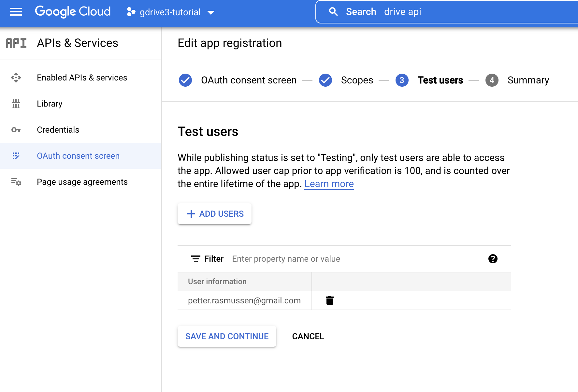Delete test user petter.rasmussen@gmail.com with trash icon
The image size is (578, 392).
[330, 300]
